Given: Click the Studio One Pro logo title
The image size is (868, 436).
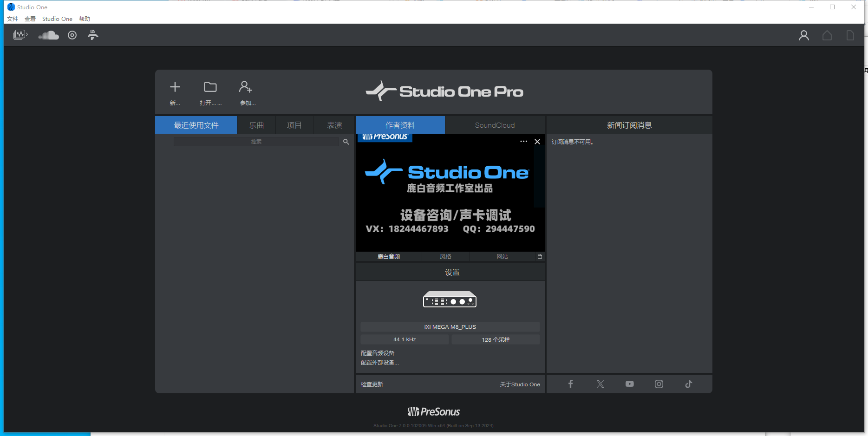Looking at the screenshot, I should [444, 91].
